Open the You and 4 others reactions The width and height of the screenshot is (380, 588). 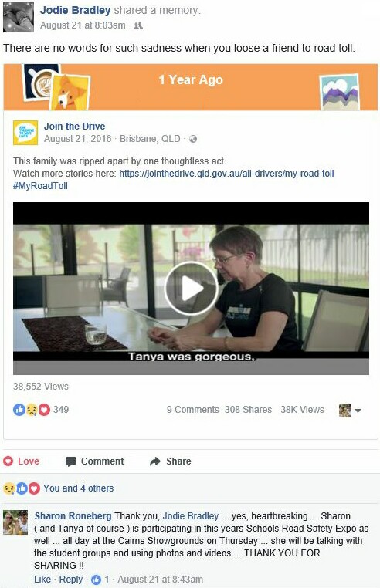pyautogui.click(x=78, y=488)
